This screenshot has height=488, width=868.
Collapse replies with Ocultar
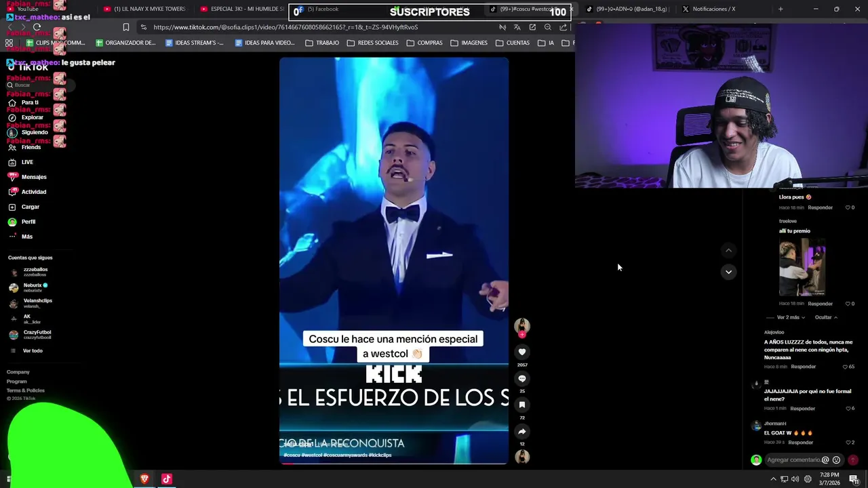click(826, 317)
